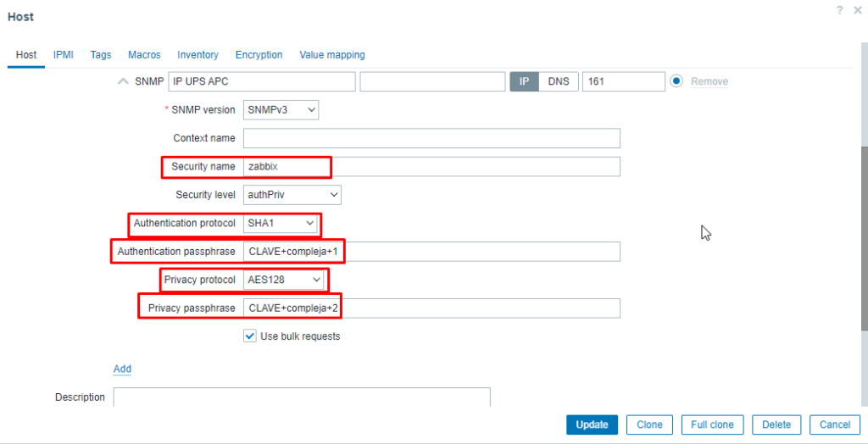Open the Privacy protocol AES128 dropdown
Viewport: 868px width, 444px height.
(x=283, y=280)
